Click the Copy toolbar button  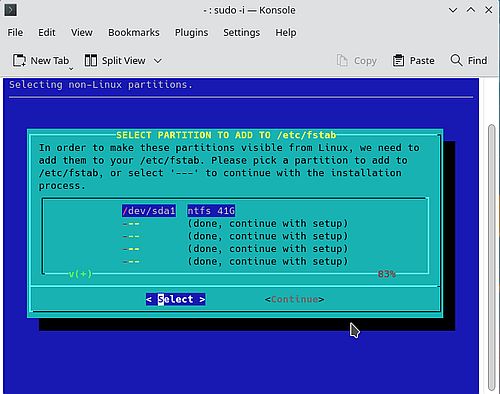tap(357, 61)
